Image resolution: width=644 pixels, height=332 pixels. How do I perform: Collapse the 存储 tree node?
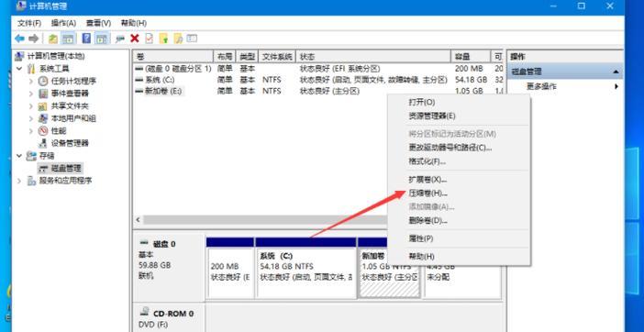19,156
